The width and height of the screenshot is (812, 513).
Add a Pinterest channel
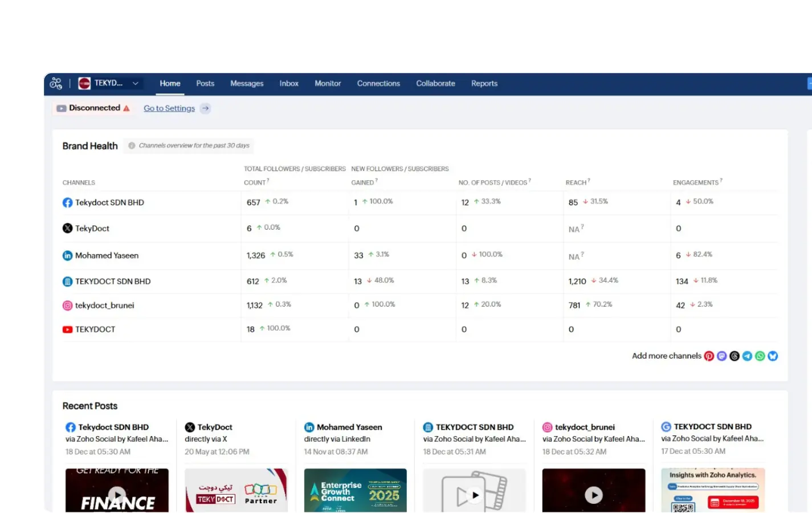[x=709, y=356]
